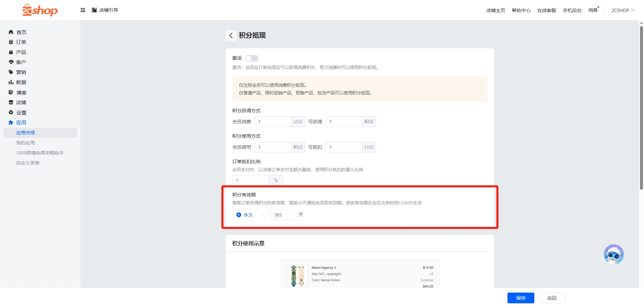
Task: Select the 365 天 validity radio button
Action: pyautogui.click(x=266, y=215)
